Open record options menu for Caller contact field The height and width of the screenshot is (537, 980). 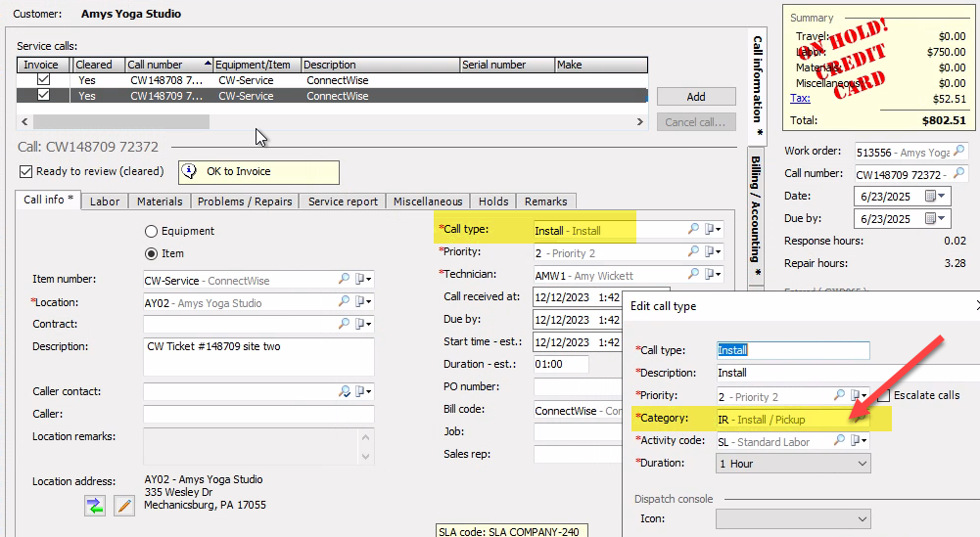tap(363, 391)
